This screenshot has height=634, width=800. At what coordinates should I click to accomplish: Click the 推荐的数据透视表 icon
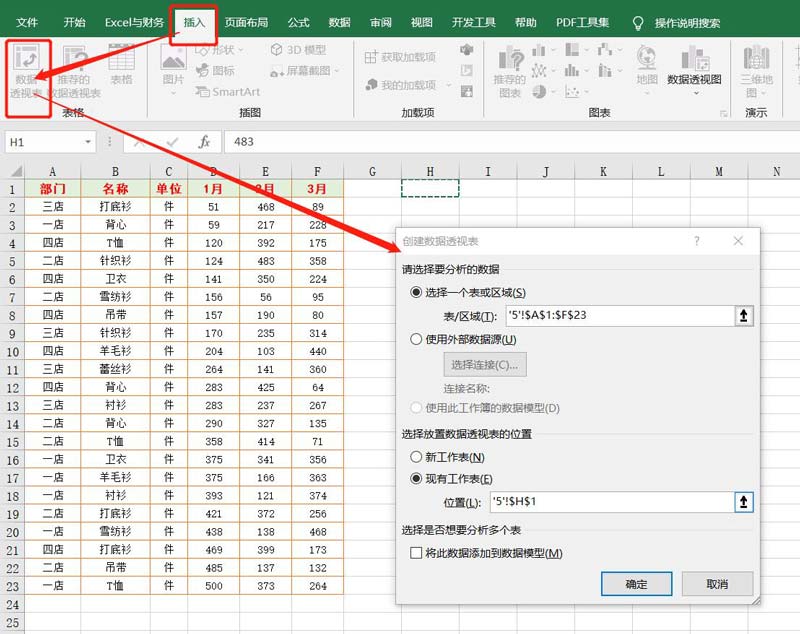pyautogui.click(x=73, y=70)
